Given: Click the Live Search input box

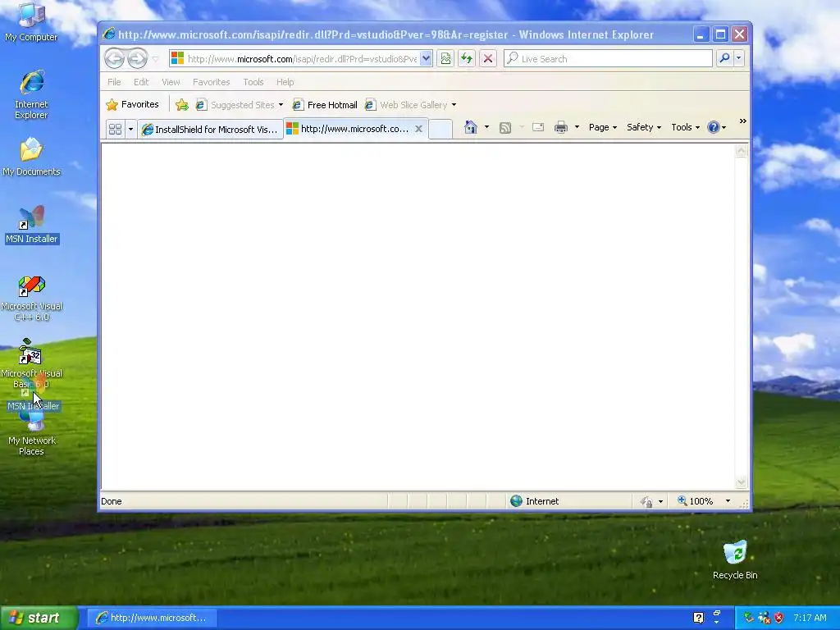Looking at the screenshot, I should pos(608,59).
